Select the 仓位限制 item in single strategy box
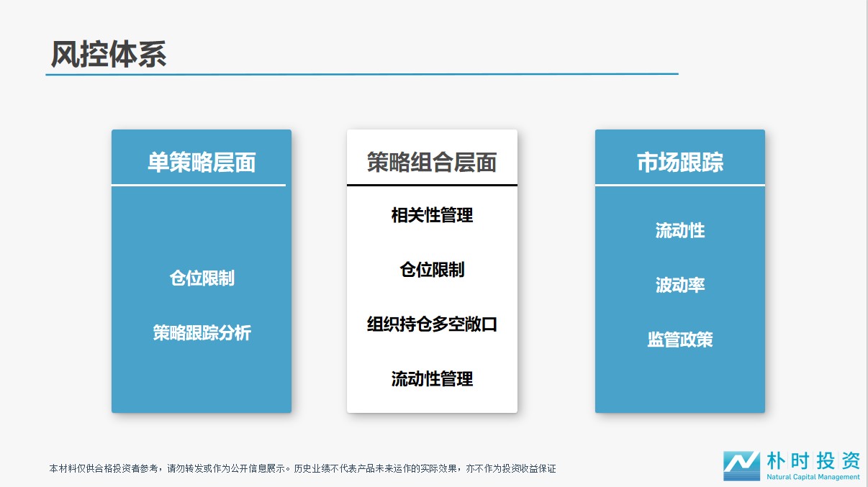 click(x=202, y=278)
